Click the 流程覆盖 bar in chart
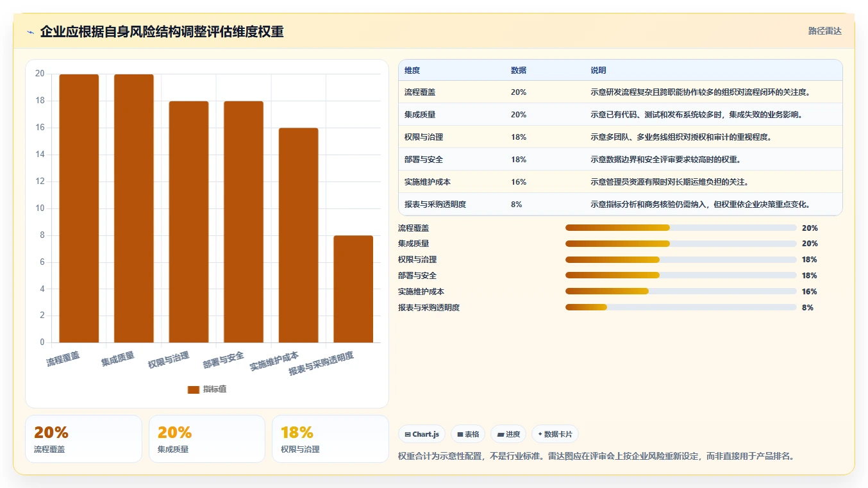 79,208
